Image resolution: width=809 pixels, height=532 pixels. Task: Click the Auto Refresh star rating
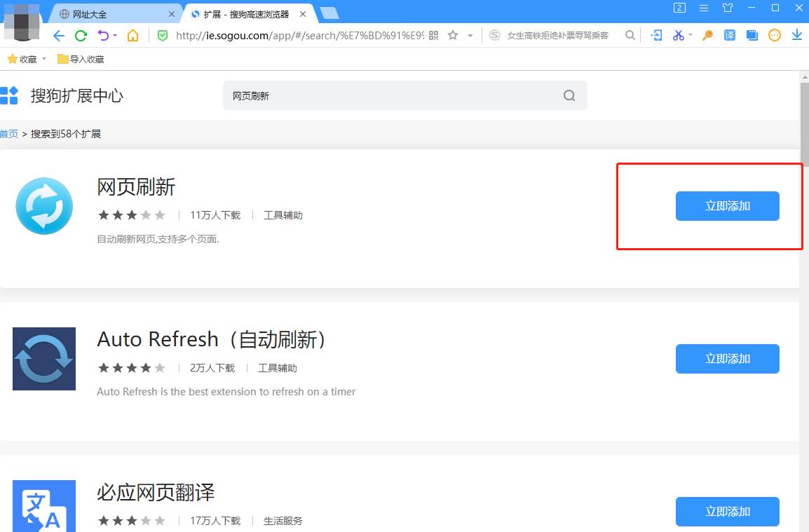pyautogui.click(x=132, y=368)
